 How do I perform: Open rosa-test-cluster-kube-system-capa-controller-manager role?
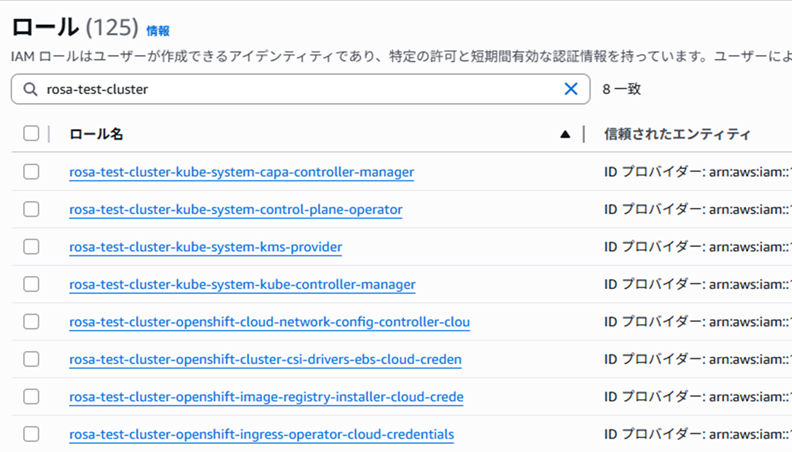coord(241,172)
